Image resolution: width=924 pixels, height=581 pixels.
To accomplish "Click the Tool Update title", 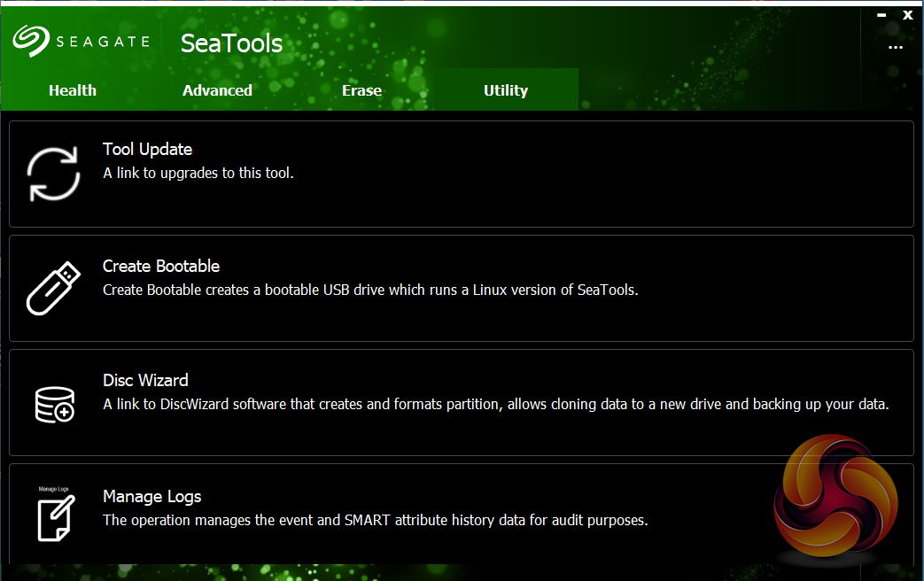I will pos(147,150).
